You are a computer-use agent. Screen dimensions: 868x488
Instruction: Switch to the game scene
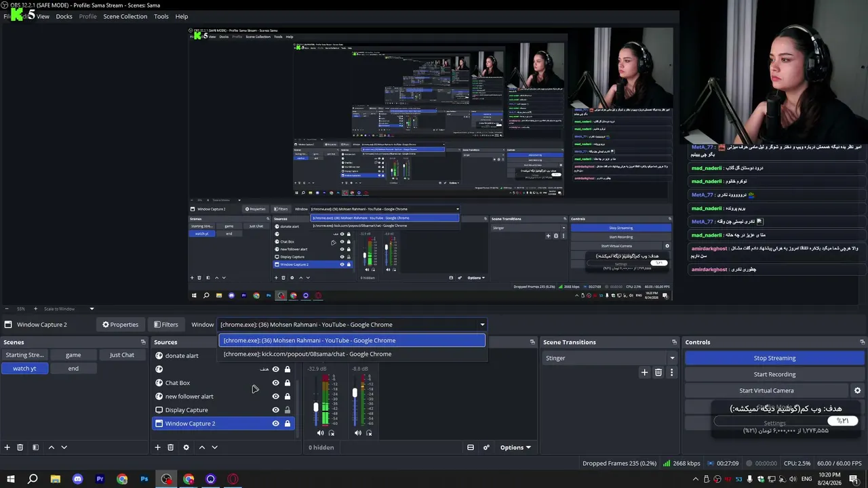coord(73,355)
